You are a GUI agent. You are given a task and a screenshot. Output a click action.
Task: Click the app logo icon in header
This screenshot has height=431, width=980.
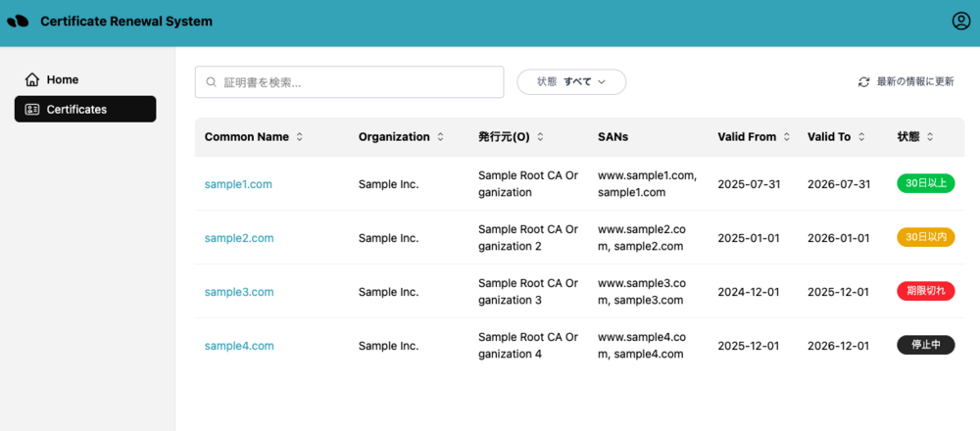(18, 22)
